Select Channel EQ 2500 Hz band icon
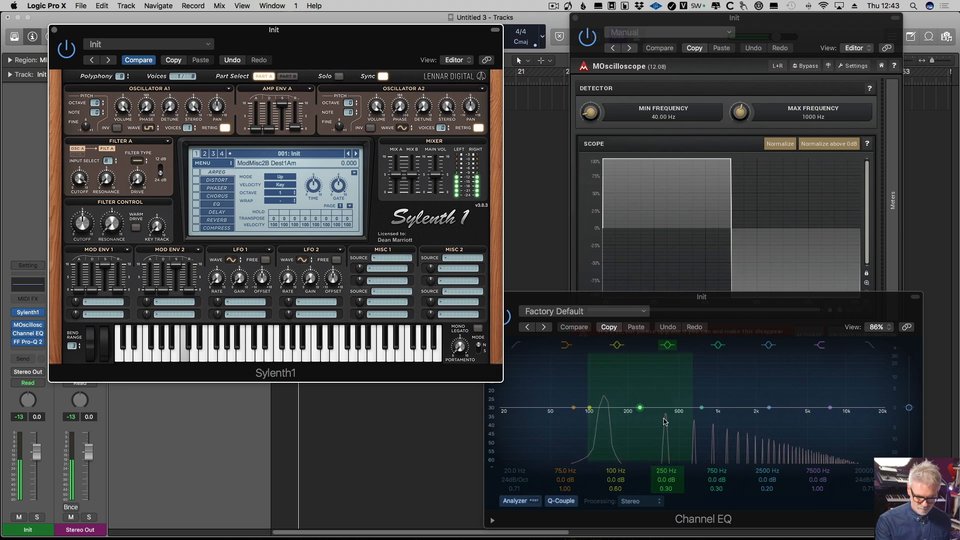The width and height of the screenshot is (960, 540). pos(768,345)
